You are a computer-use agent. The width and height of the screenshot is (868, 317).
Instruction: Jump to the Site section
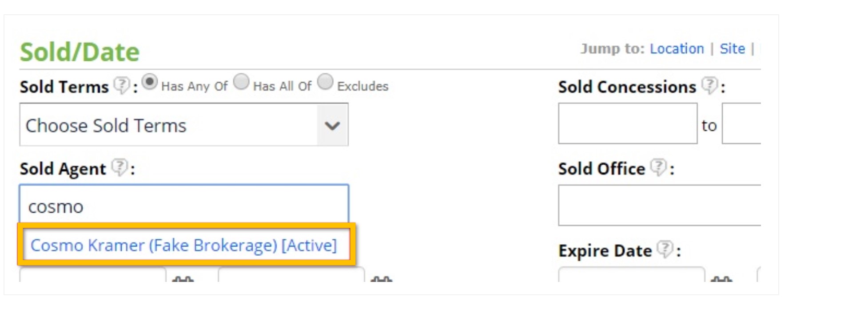click(732, 48)
